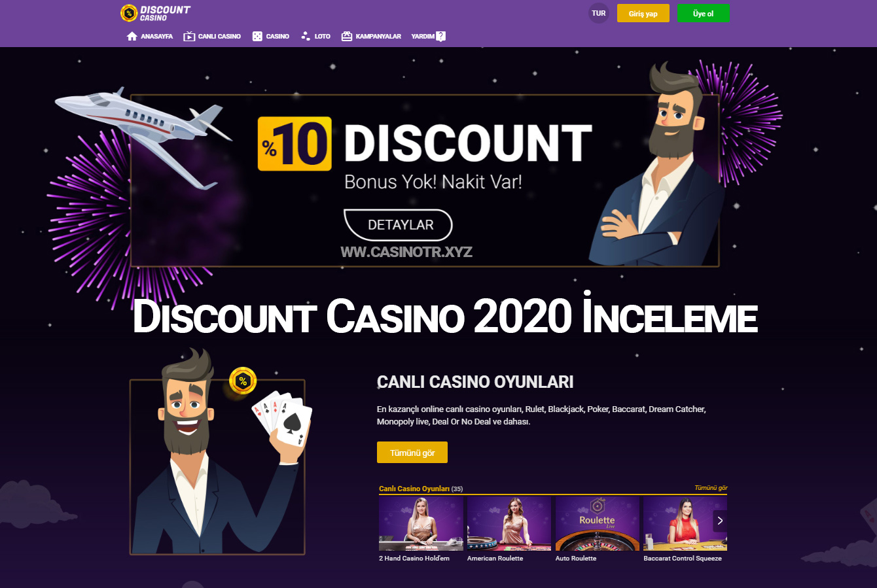Screen dimensions: 877x588
Task: Click the Anasayfa home icon
Action: click(x=132, y=37)
